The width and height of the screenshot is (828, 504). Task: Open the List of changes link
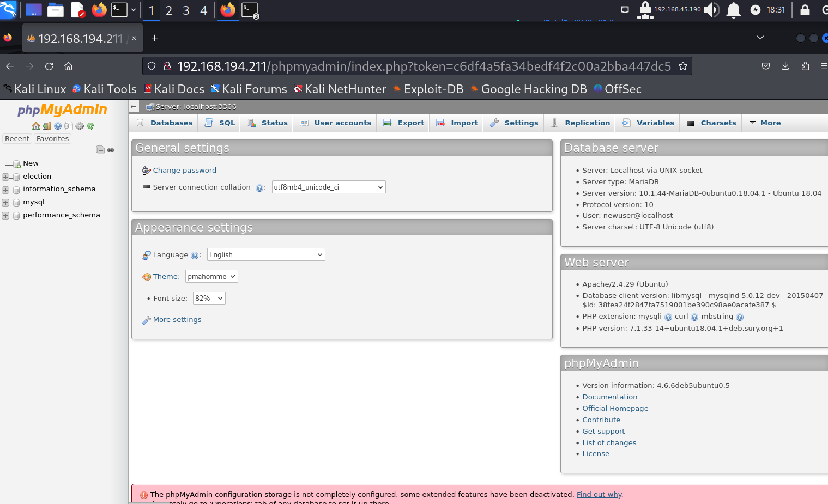pyautogui.click(x=609, y=442)
